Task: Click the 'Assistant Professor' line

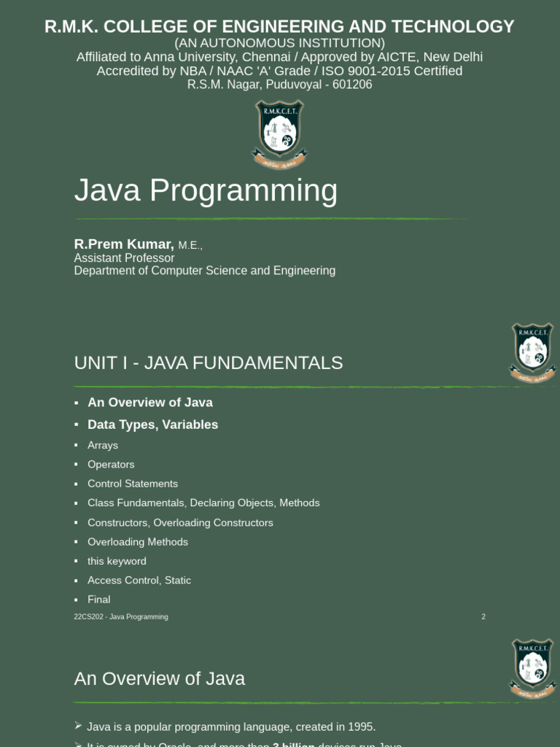Action: click(124, 258)
